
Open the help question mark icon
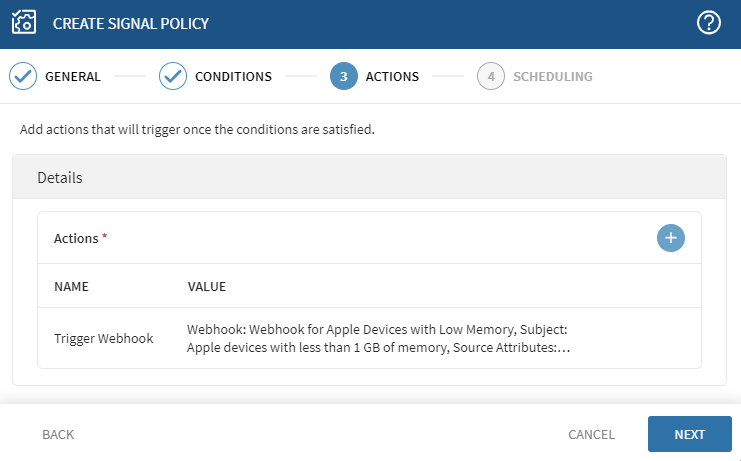709,23
